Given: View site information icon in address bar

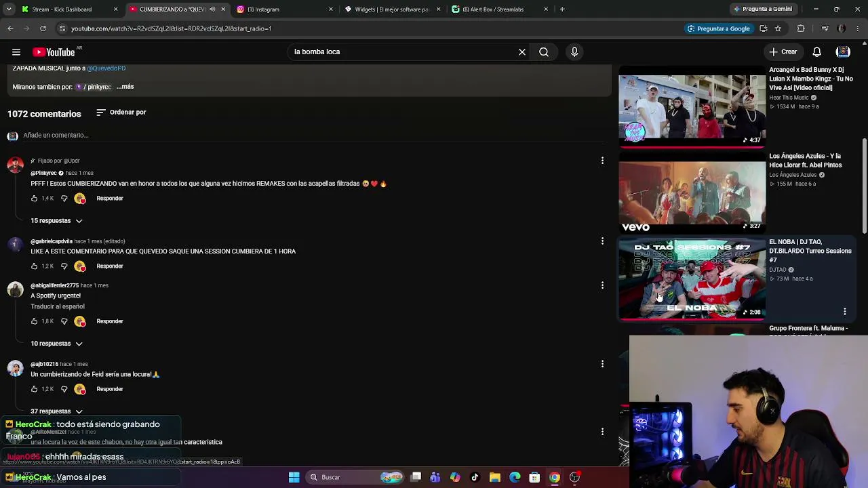Looking at the screenshot, I should 62,28.
